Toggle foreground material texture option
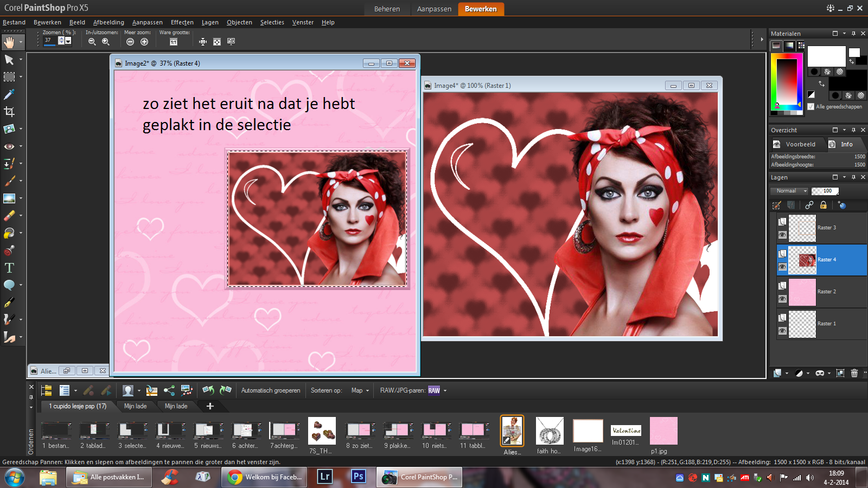Image resolution: width=868 pixels, height=488 pixels. [x=827, y=72]
